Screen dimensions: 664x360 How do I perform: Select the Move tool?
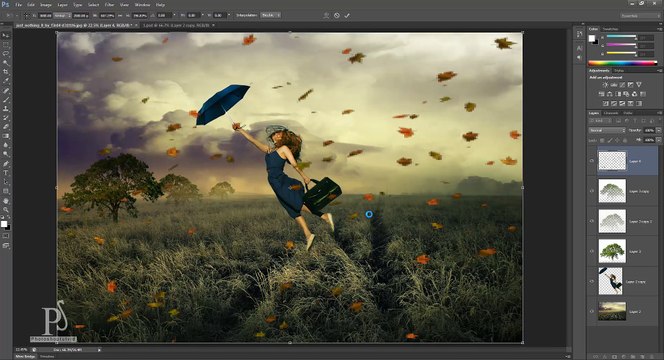point(6,35)
